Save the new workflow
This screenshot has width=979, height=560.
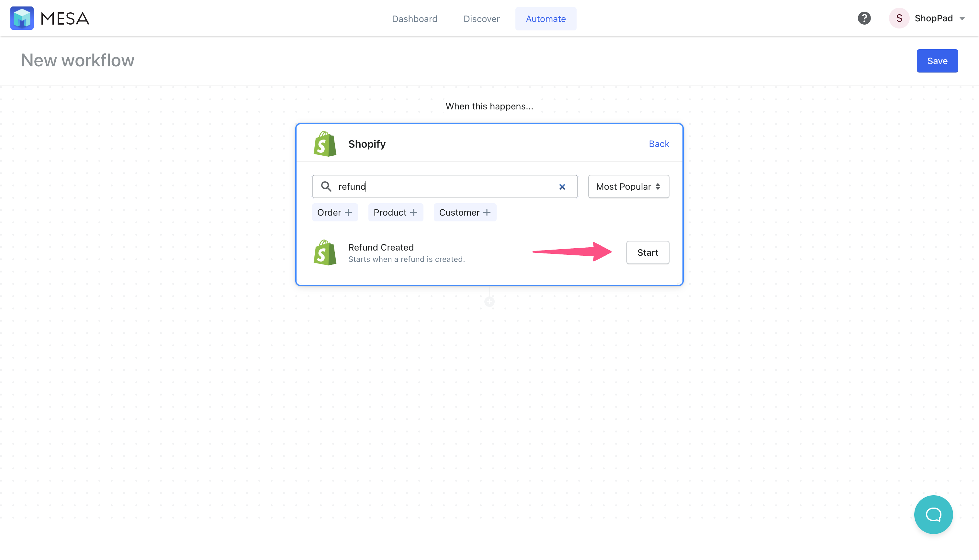point(937,61)
